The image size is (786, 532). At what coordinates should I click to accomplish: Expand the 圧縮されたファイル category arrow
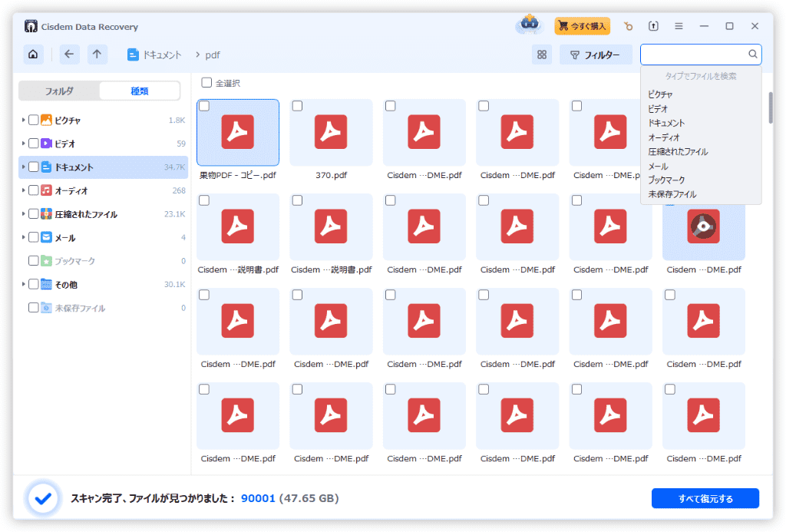pos(24,214)
